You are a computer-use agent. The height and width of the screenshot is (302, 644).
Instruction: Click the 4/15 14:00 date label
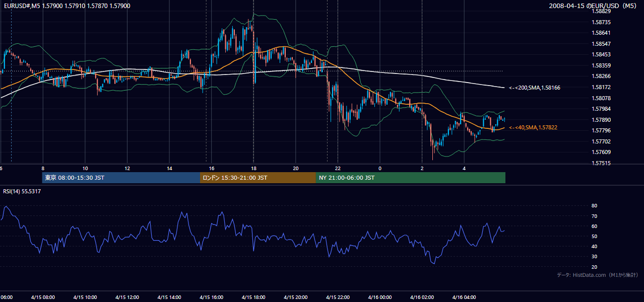(x=169, y=297)
